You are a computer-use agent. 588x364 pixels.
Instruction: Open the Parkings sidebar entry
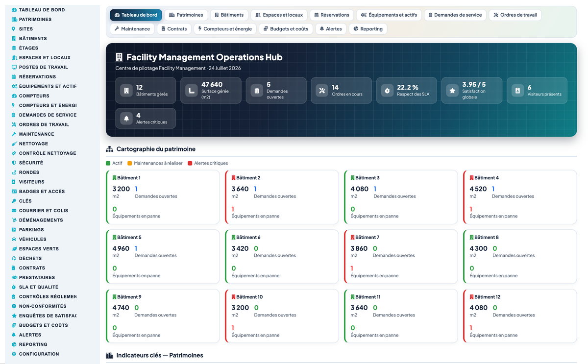click(x=31, y=230)
